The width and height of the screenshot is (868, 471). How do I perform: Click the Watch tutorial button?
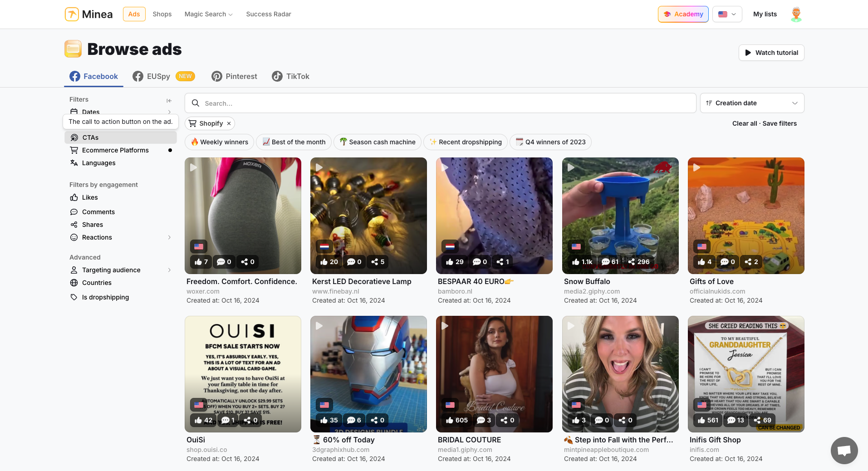point(771,53)
